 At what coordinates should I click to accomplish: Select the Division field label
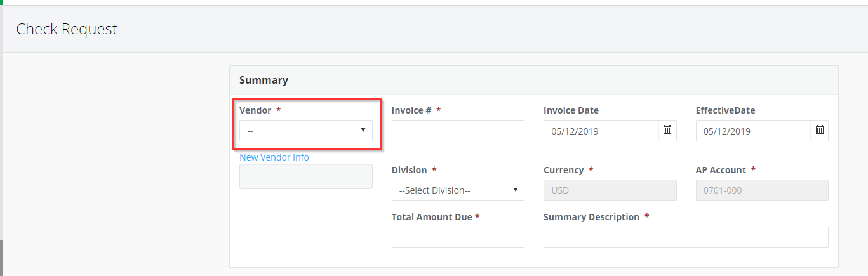pyautogui.click(x=410, y=170)
